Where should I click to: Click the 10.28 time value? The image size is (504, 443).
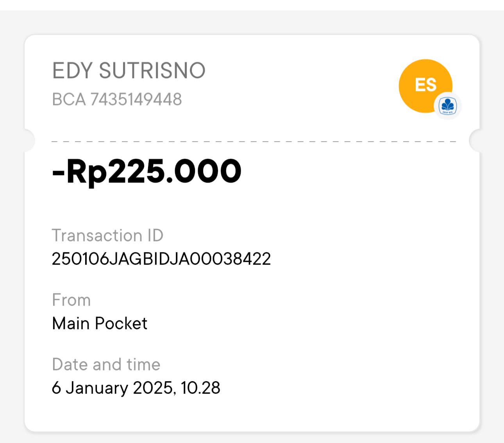pyautogui.click(x=200, y=388)
